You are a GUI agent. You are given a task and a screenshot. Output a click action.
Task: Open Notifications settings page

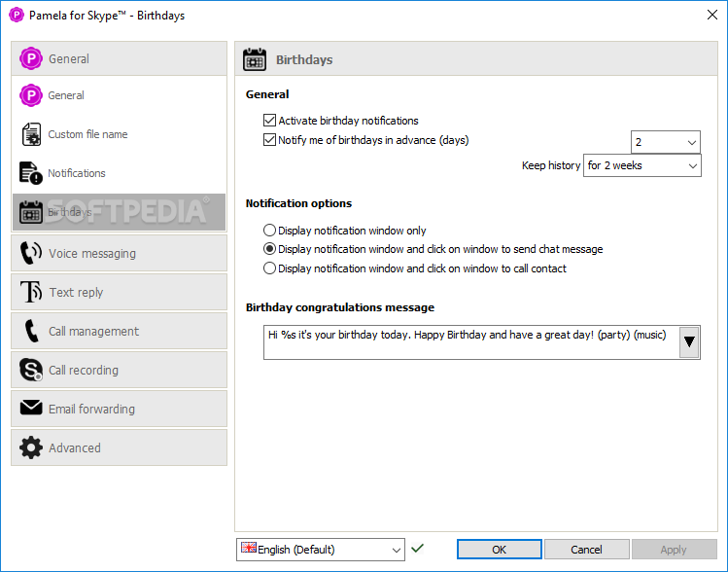pos(119,173)
